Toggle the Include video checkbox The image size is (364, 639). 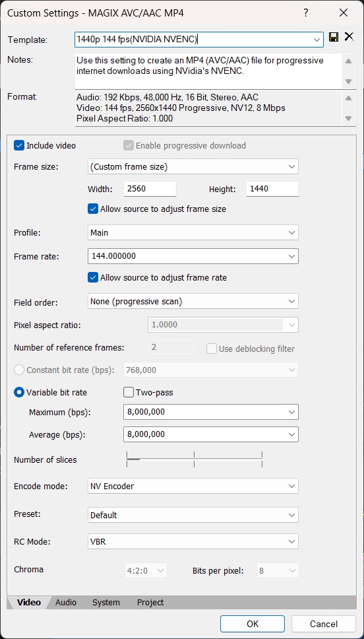[19, 145]
